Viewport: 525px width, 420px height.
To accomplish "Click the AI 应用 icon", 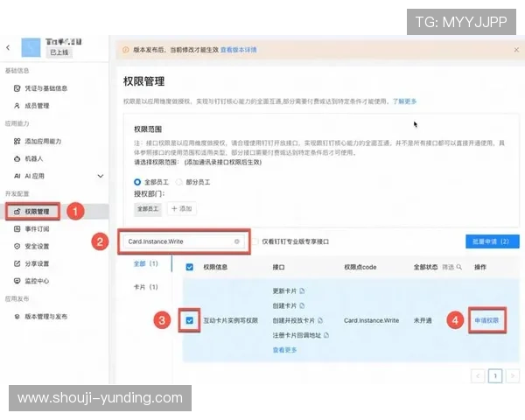I will pyautogui.click(x=17, y=176).
